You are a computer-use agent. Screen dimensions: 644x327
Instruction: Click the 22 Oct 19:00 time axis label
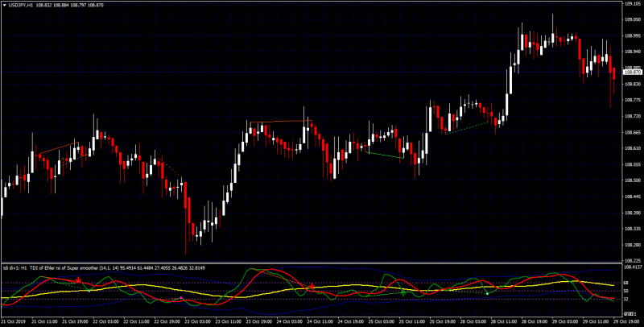[x=167, y=320]
